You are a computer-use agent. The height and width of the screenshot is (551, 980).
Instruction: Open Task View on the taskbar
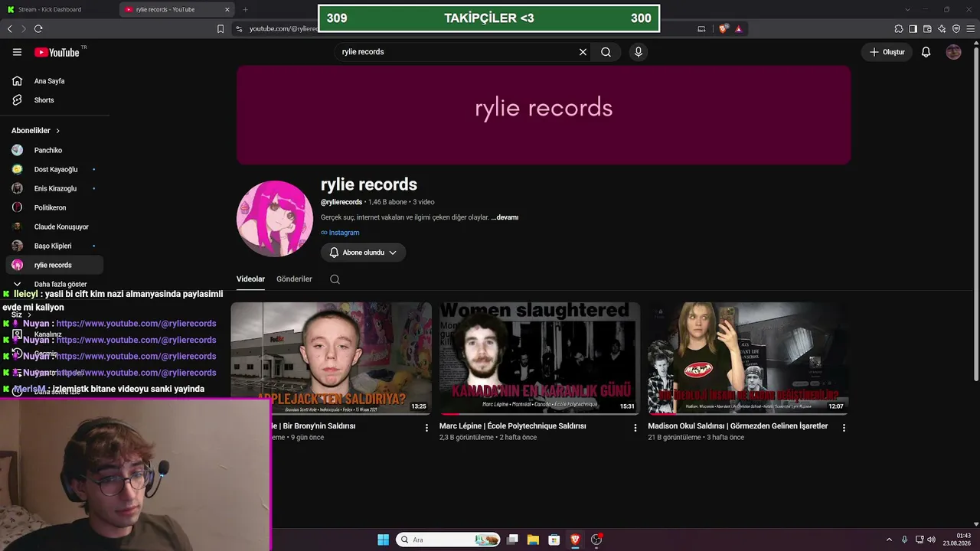(512, 540)
